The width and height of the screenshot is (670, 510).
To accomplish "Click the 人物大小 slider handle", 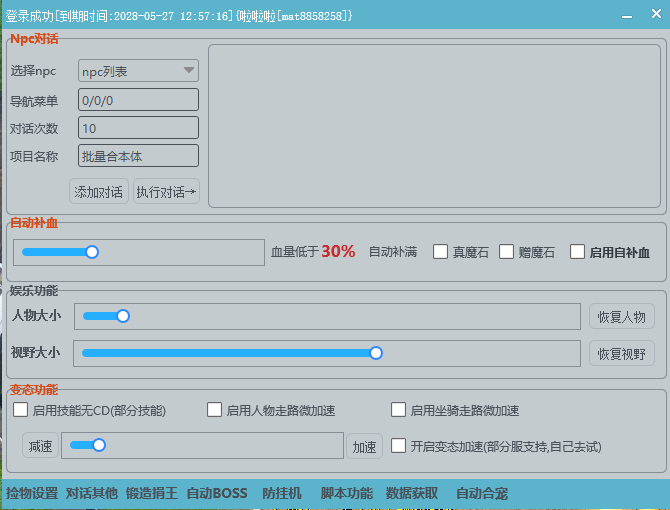I will point(123,316).
